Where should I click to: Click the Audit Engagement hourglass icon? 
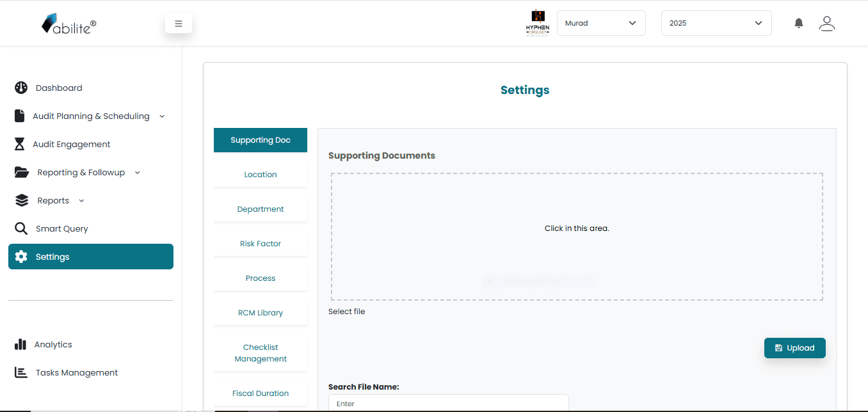tap(20, 144)
